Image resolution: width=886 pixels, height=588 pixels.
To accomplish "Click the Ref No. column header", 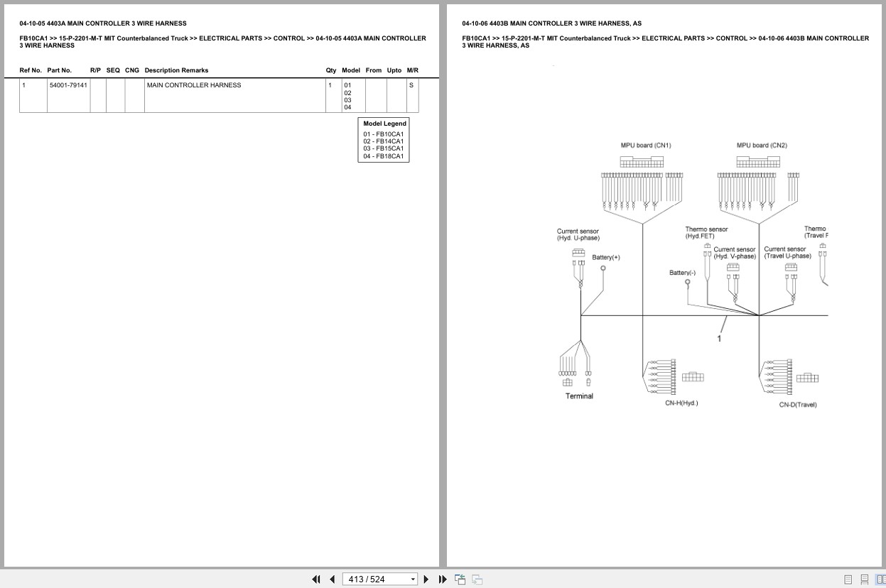I will click(x=31, y=70).
